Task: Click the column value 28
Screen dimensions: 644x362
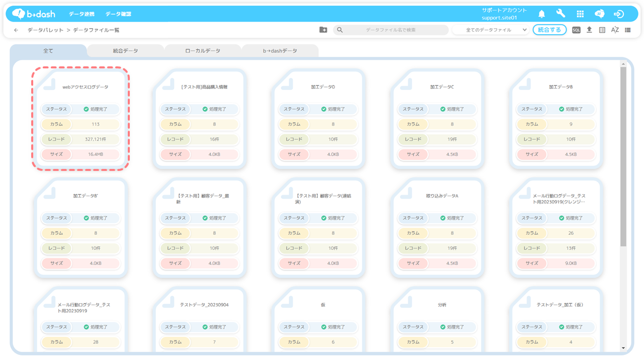Action: click(x=96, y=342)
